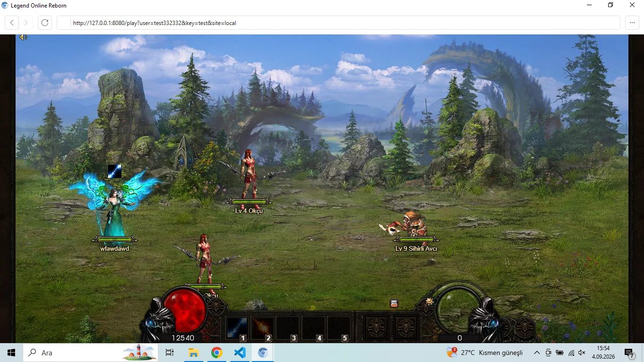Reload the game page
This screenshot has height=362, width=644.
coord(45,23)
